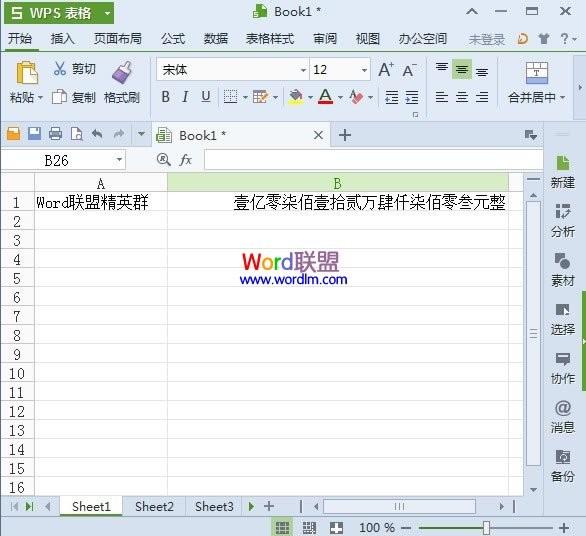Toggle bottom vertical alignment

pos(482,71)
